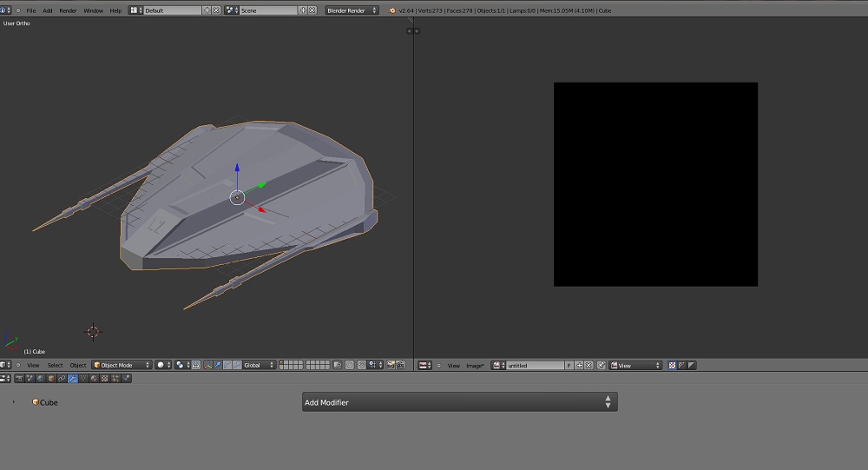Open the Object Mode dropdown
868x470 pixels.
(x=122, y=365)
